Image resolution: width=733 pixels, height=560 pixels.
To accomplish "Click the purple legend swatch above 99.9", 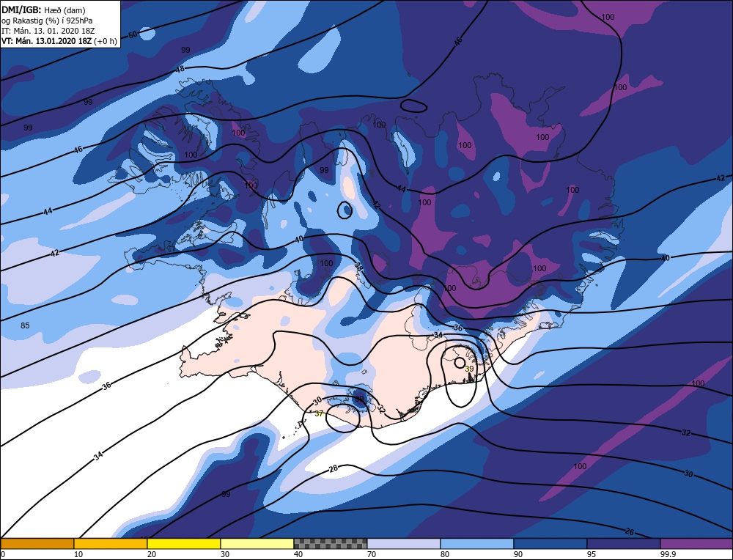I will click(696, 543).
